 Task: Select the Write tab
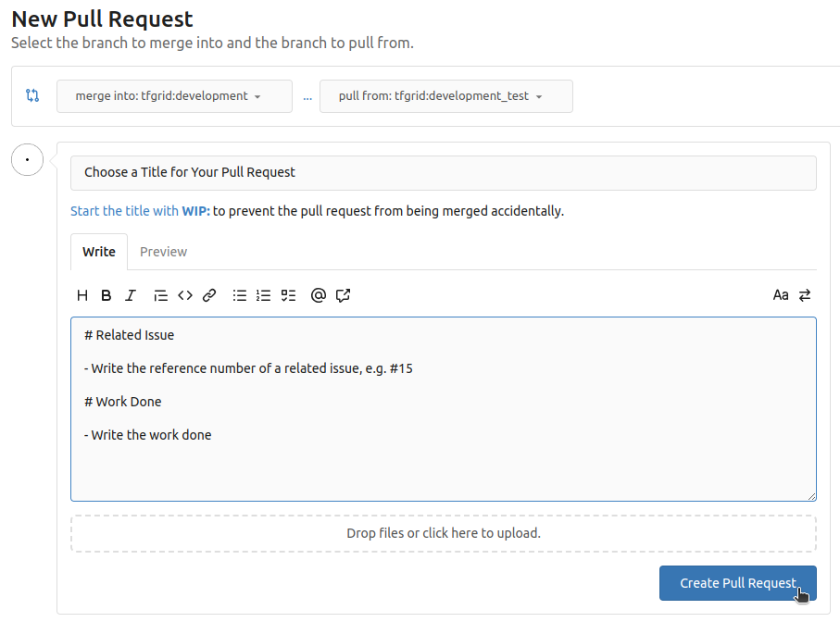(x=99, y=252)
